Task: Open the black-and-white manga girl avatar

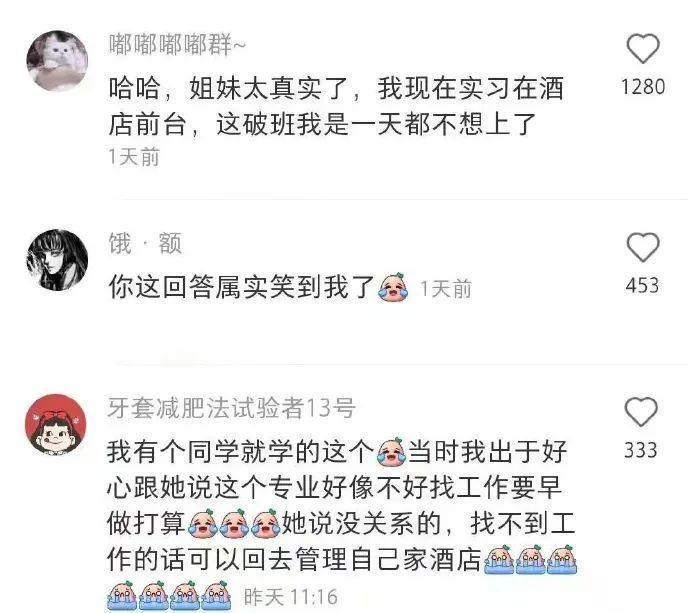Action: [x=57, y=260]
